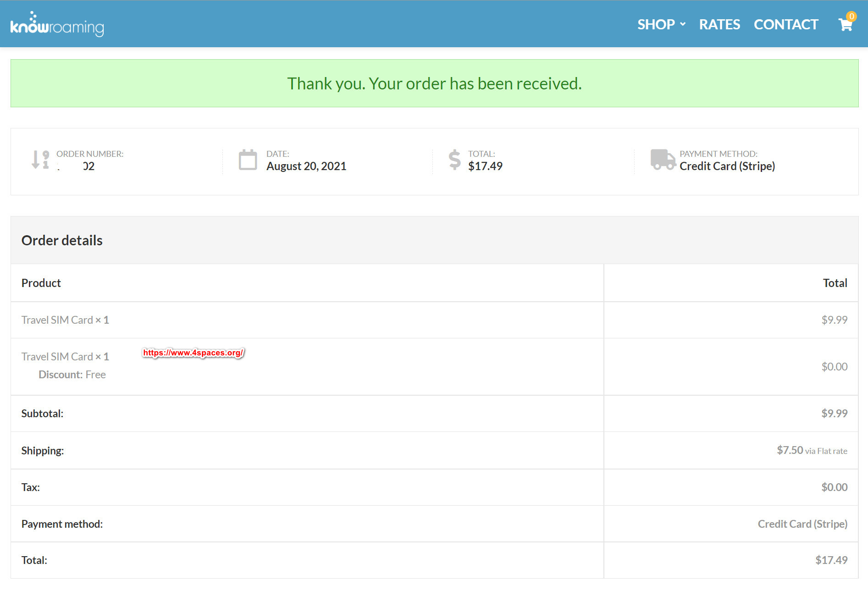
Task: Click the order received thank-you banner
Action: 434,83
